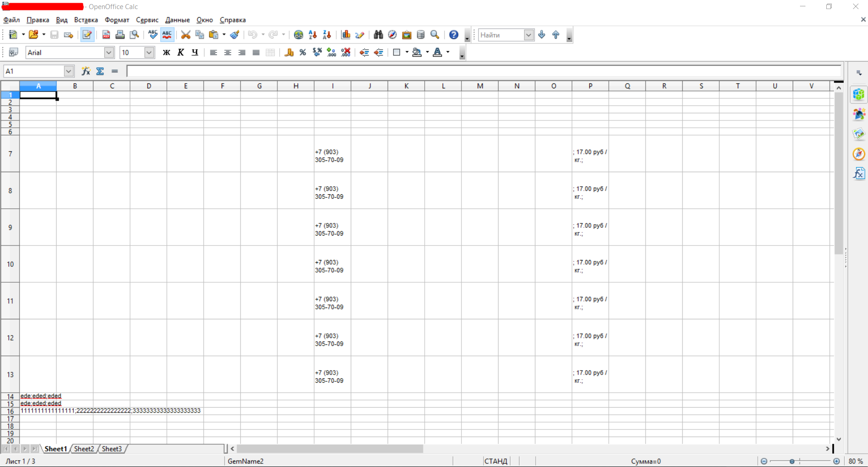
Task: Open the Формат menu
Action: 117,20
